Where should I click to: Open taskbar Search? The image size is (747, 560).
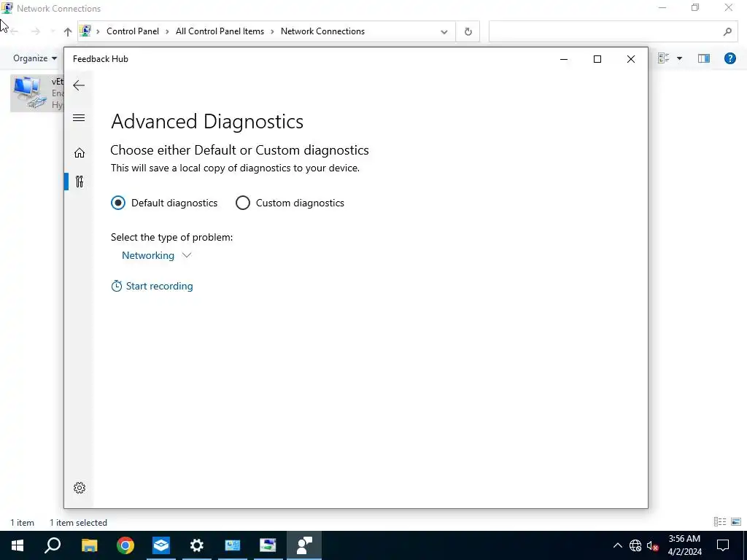click(53, 545)
